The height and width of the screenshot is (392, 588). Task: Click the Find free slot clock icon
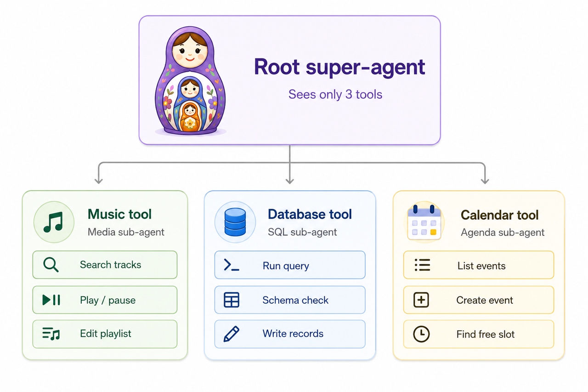click(422, 334)
